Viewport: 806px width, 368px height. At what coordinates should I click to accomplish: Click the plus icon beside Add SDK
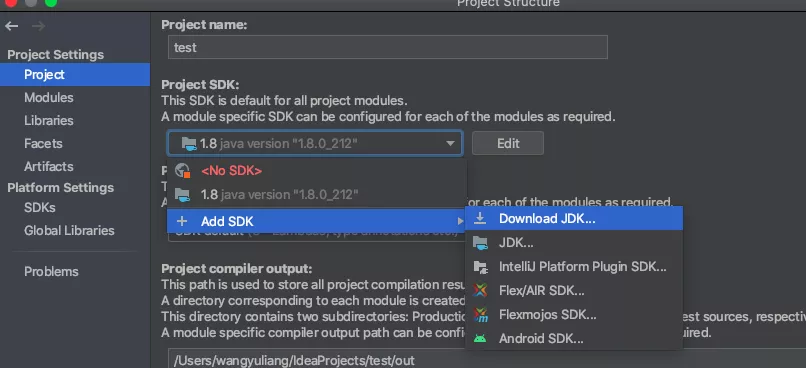coord(181,222)
